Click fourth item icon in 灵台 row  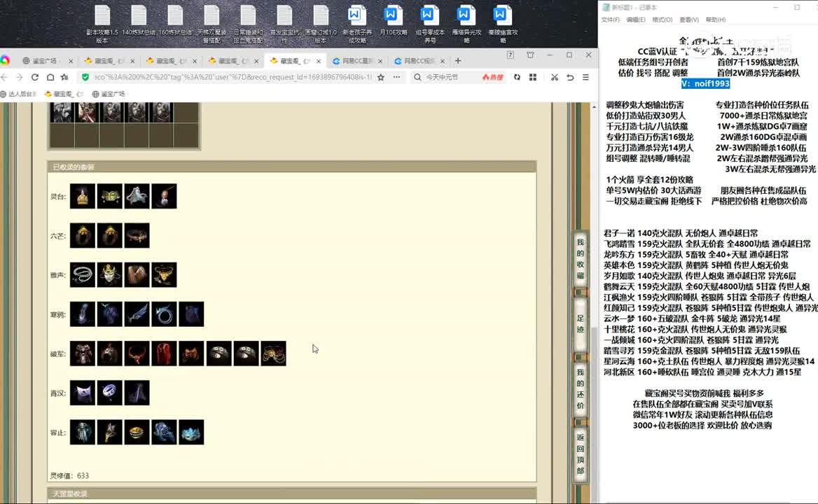click(x=164, y=196)
